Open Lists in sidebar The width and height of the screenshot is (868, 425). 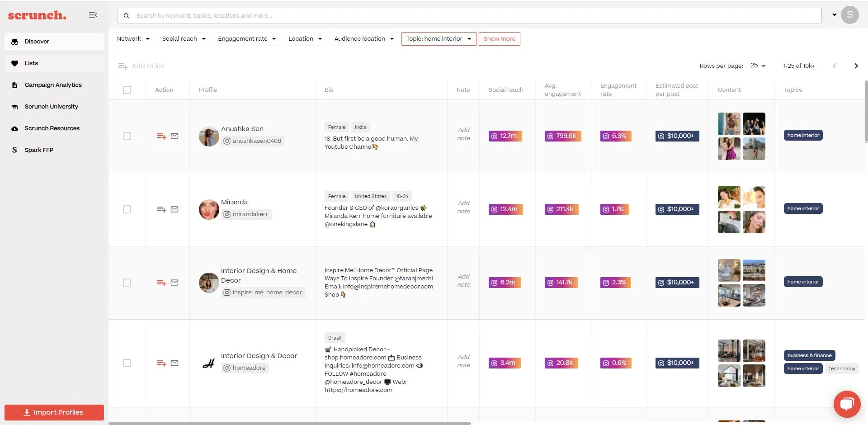[x=54, y=63]
